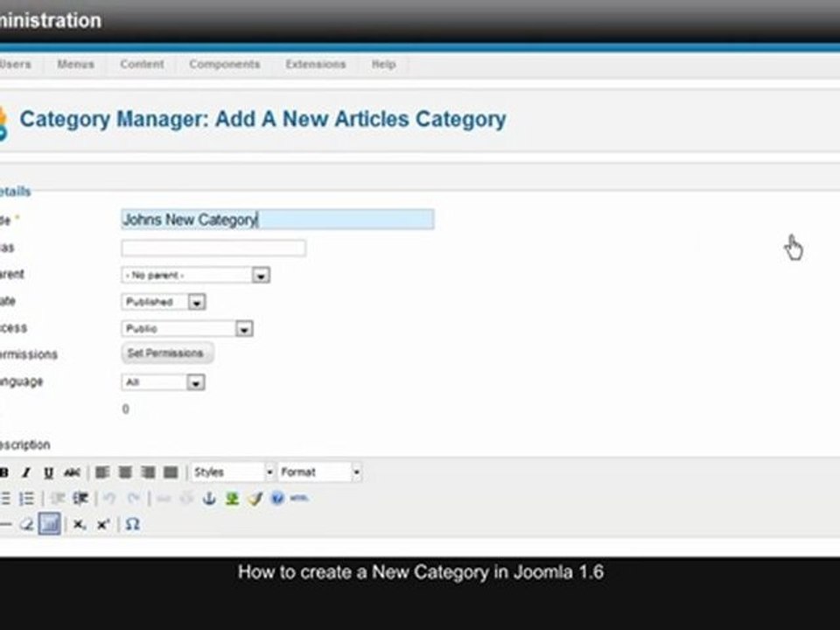Open the Format dropdown in editor
Image resolution: width=840 pixels, height=630 pixels.
(x=320, y=472)
